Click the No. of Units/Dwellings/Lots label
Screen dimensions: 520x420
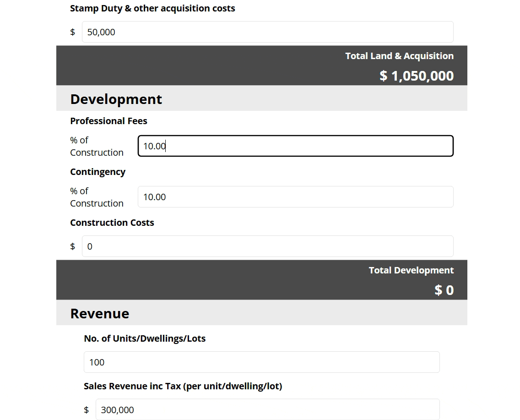[145, 338]
